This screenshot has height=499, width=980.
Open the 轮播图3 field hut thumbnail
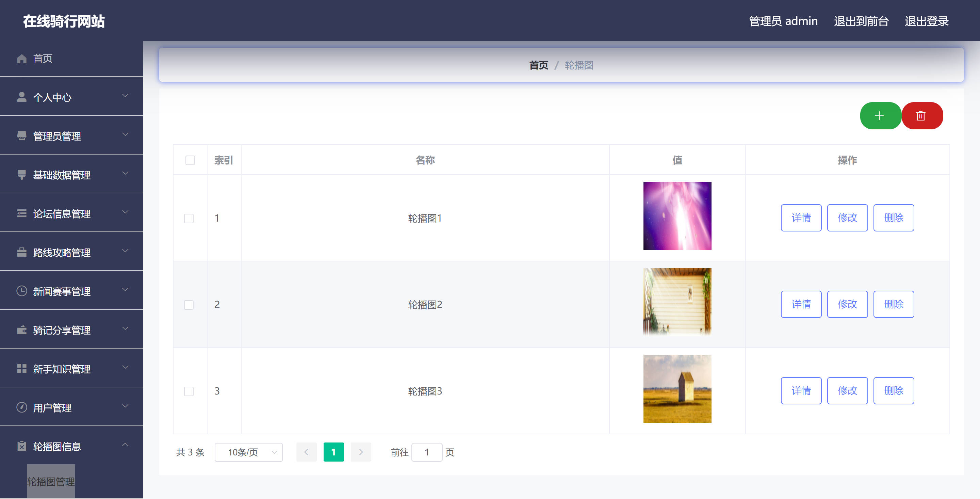click(677, 389)
